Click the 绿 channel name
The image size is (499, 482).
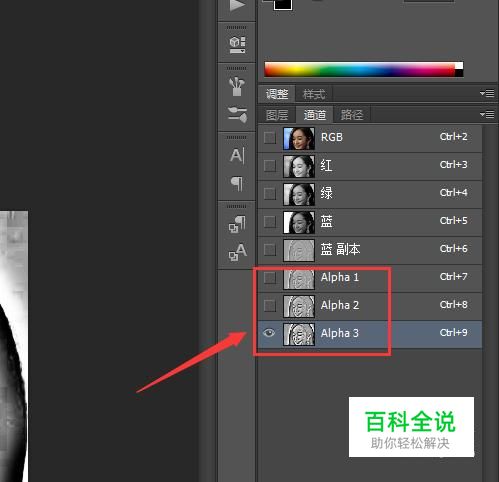tap(326, 193)
